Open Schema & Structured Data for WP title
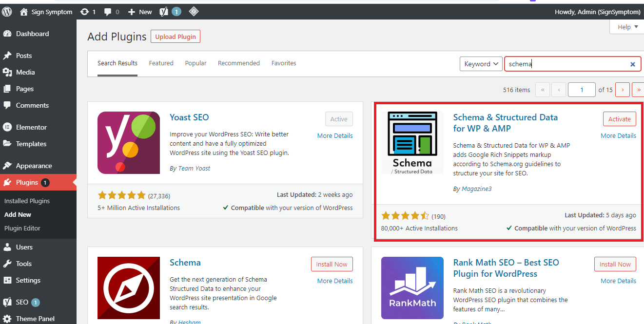The height and width of the screenshot is (324, 644). [506, 123]
